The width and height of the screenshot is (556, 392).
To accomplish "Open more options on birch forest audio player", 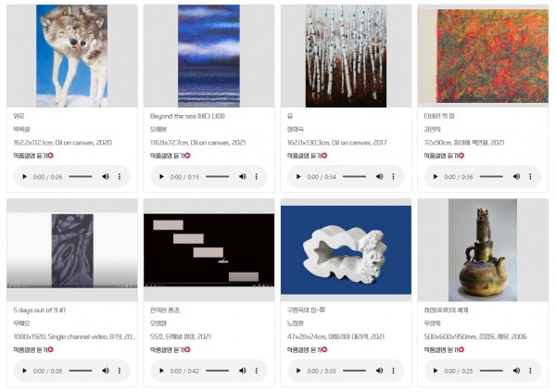I will point(393,177).
